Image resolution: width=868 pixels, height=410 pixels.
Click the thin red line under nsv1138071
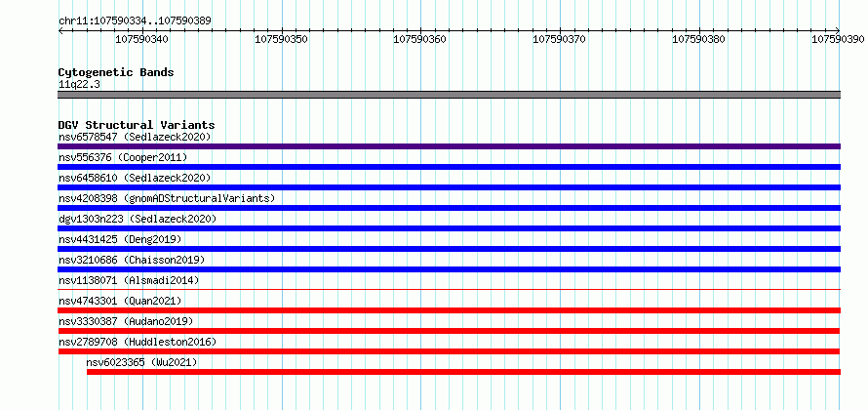[449, 289]
